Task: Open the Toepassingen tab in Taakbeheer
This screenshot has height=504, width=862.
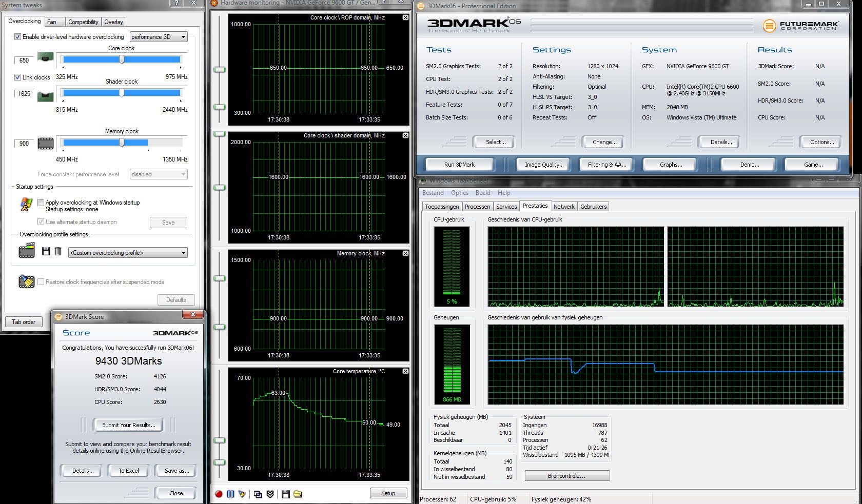Action: tap(442, 207)
